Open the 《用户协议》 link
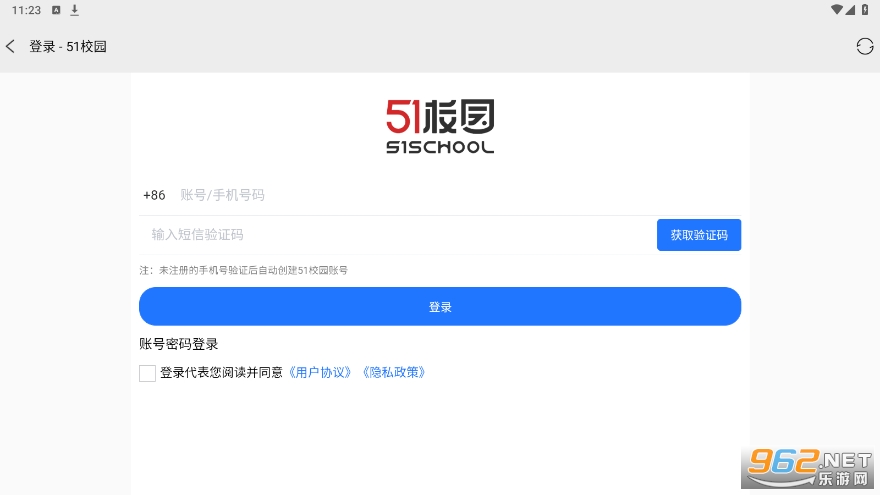Viewport: 880px width, 495px height. [320, 373]
